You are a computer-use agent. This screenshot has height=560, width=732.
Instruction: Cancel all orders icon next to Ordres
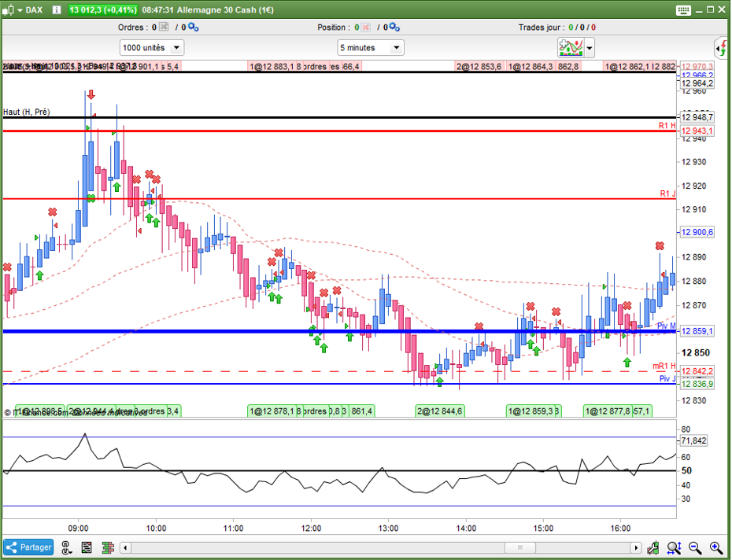point(164,27)
